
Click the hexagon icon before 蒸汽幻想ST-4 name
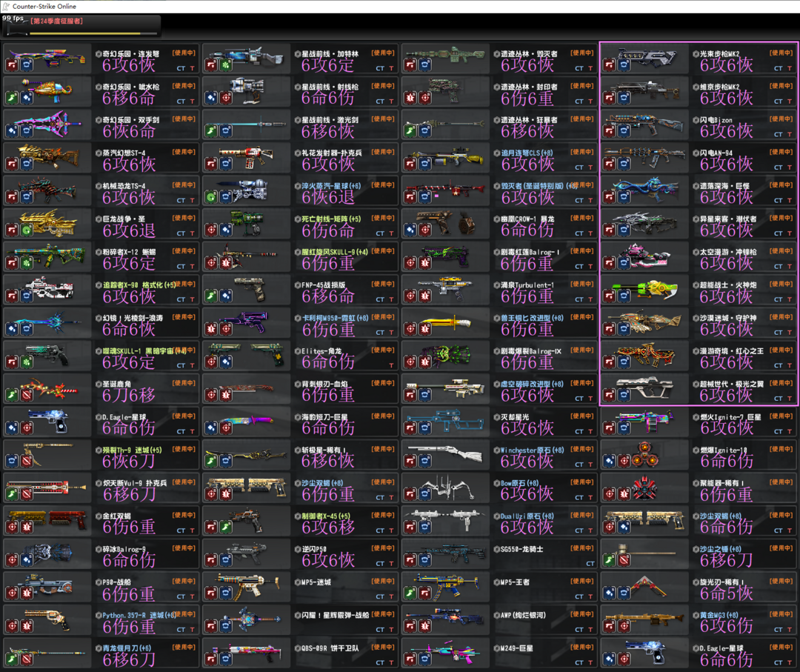pyautogui.click(x=99, y=153)
